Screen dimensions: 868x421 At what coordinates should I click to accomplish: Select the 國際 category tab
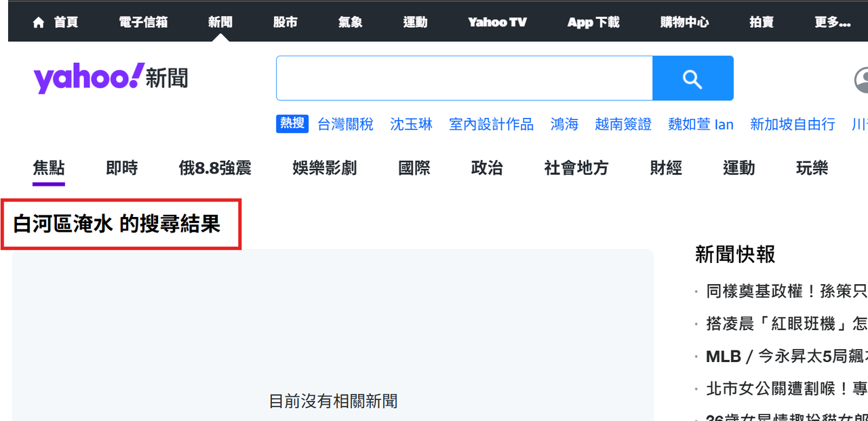[414, 168]
